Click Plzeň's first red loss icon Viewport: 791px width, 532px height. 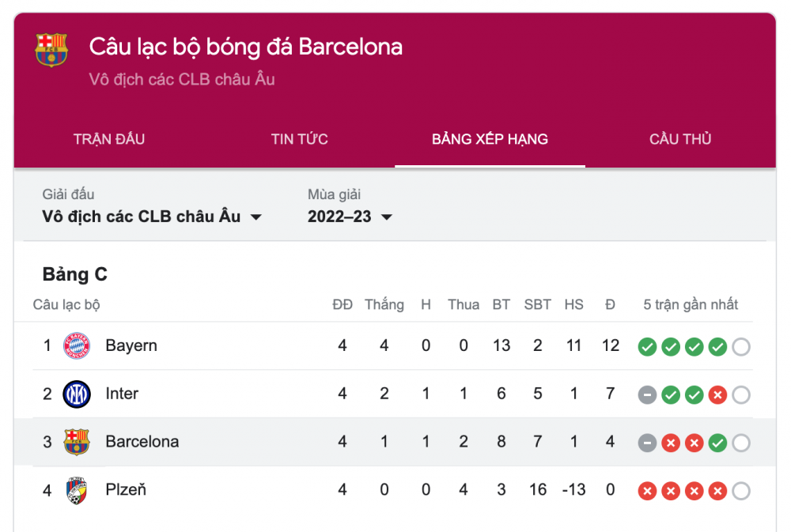coord(647,492)
